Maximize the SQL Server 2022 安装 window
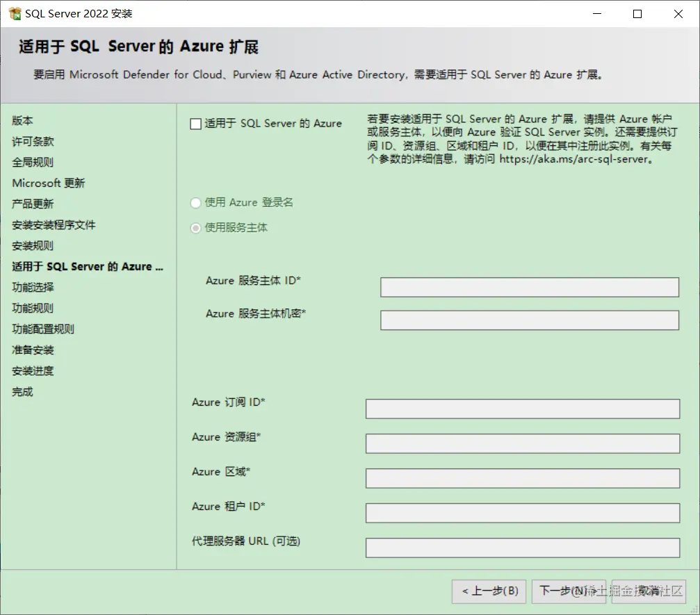The image size is (700, 615). pyautogui.click(x=637, y=14)
